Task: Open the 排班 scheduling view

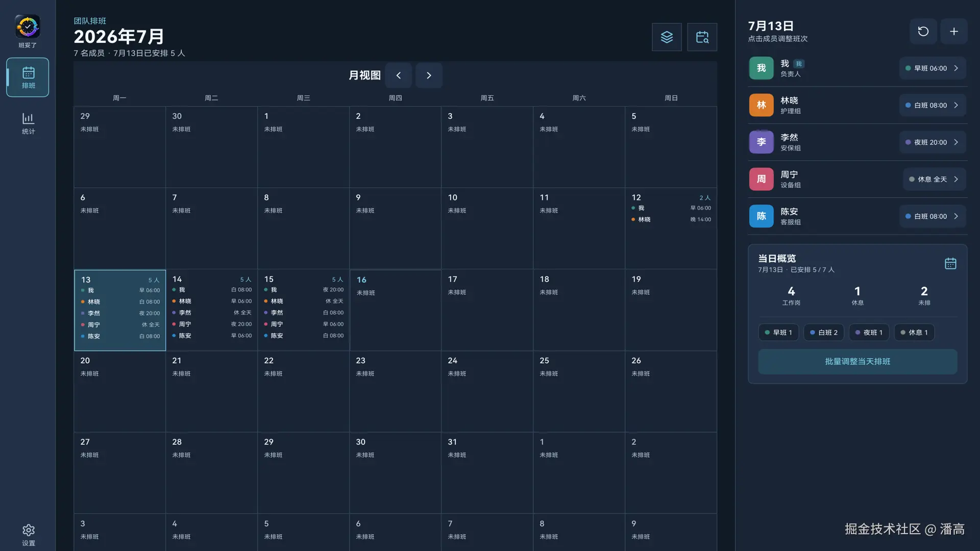Action: [x=28, y=77]
